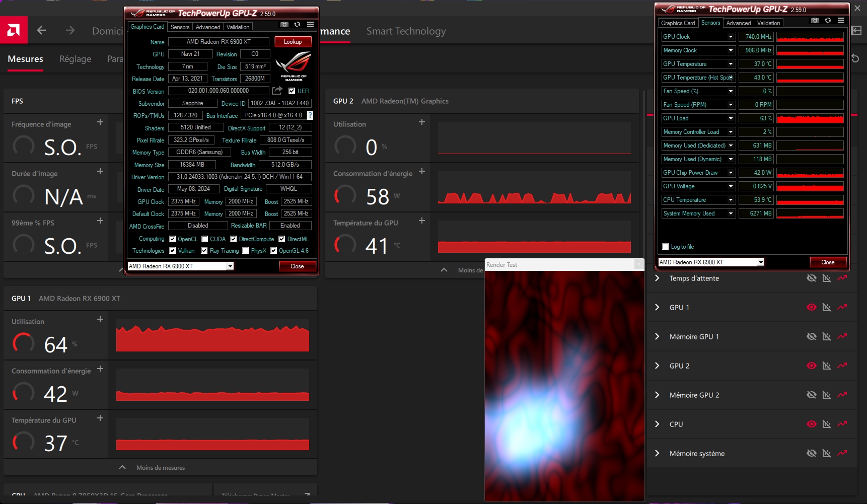Image resolution: width=867 pixels, height=504 pixels.
Task: Click the Bus Interface question mark icon
Action: pyautogui.click(x=310, y=115)
